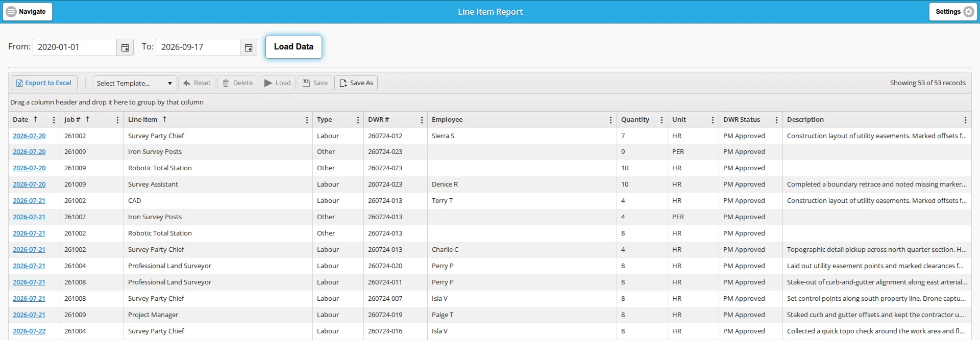Screen dimensions: 980x340
Task: Click the Delete template button
Action: 238,83
